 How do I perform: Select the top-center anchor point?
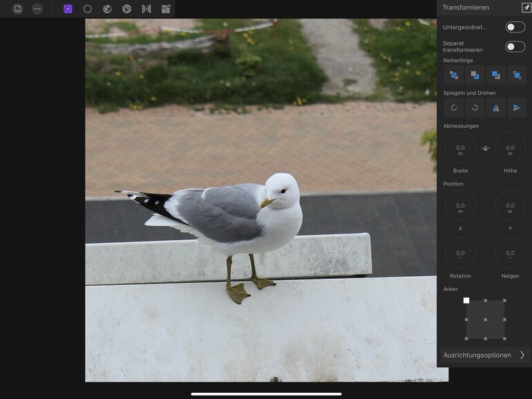tap(486, 300)
